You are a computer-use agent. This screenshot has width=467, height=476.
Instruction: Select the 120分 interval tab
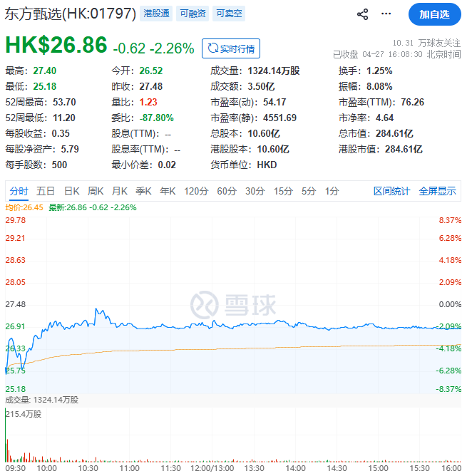pos(195,191)
